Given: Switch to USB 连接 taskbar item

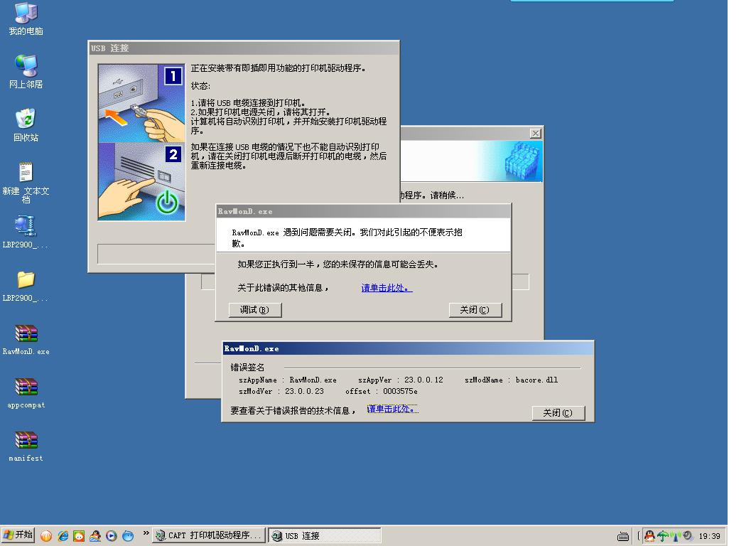Looking at the screenshot, I should pos(325,535).
